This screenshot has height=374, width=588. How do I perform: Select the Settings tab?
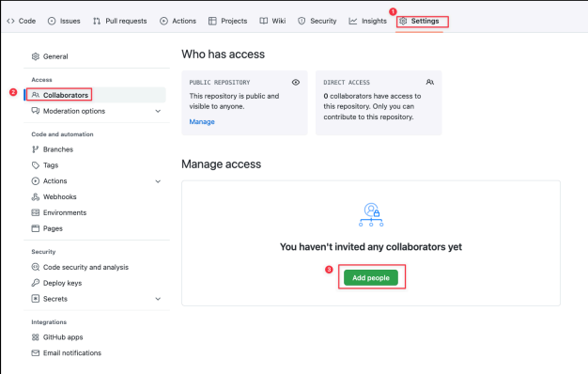pyautogui.click(x=419, y=21)
